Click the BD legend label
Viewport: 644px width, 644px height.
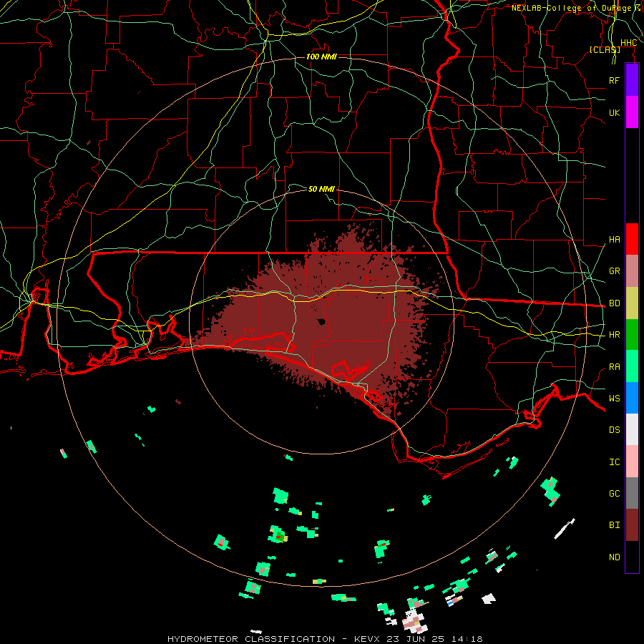[614, 303]
